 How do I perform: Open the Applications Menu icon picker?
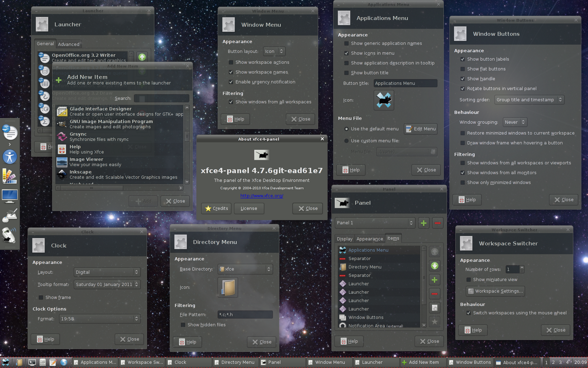(x=384, y=100)
